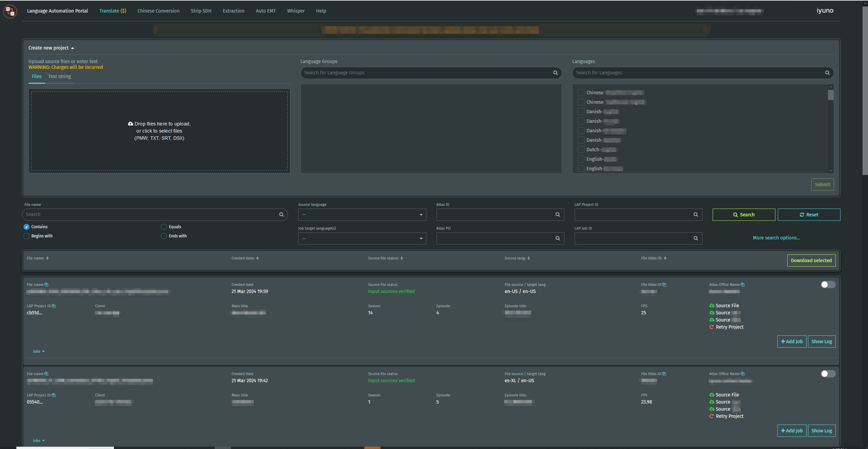Image resolution: width=868 pixels, height=449 pixels.
Task: Open the Chinese Conversion menu item
Action: tap(158, 11)
